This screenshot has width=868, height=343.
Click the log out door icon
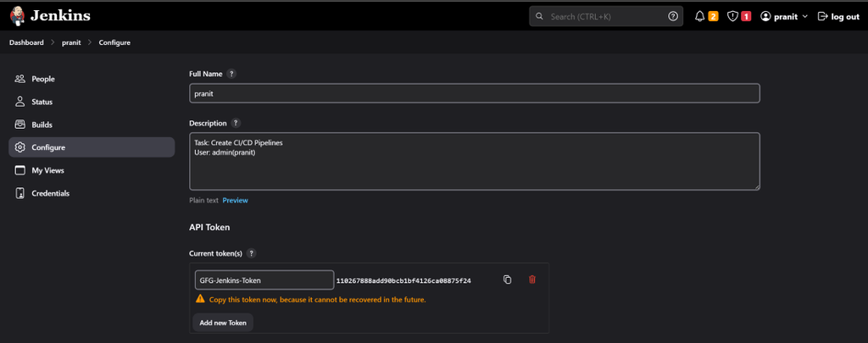(x=822, y=17)
